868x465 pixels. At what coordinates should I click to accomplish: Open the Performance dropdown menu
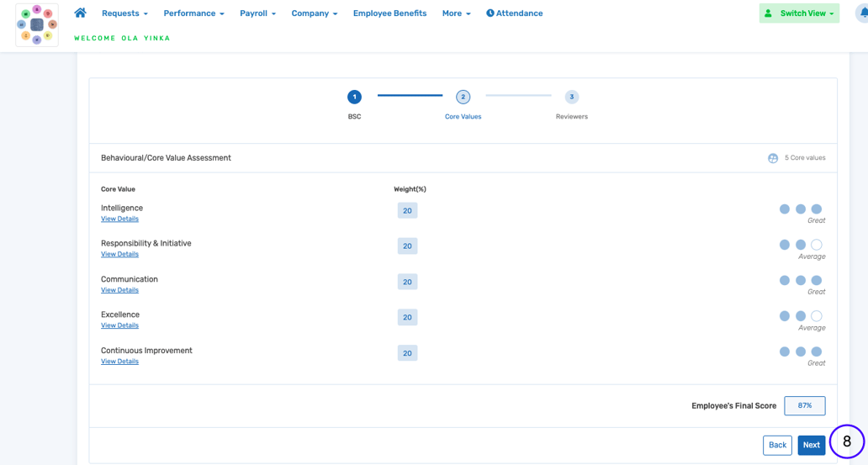coord(193,13)
